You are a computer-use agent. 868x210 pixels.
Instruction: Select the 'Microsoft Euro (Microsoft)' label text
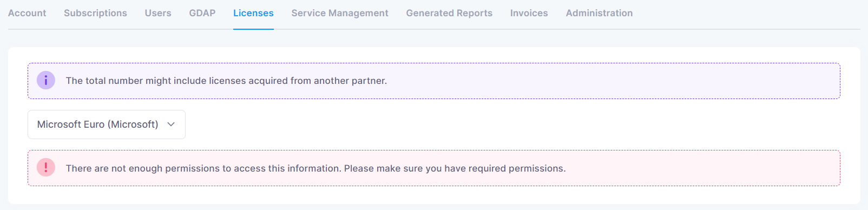coord(98,124)
